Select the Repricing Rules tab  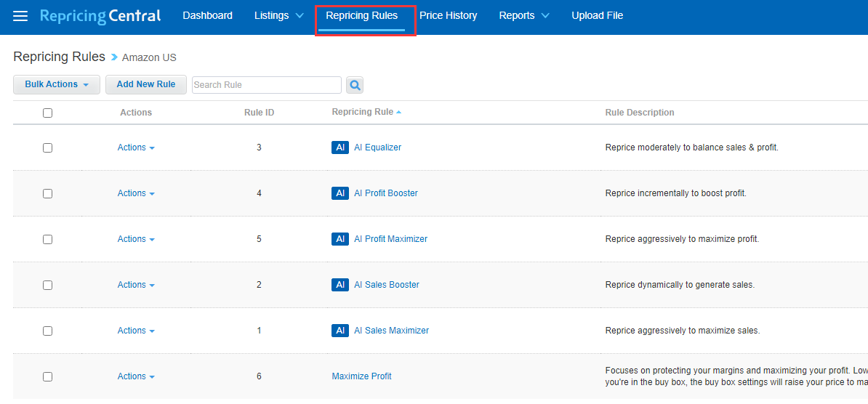(x=361, y=15)
